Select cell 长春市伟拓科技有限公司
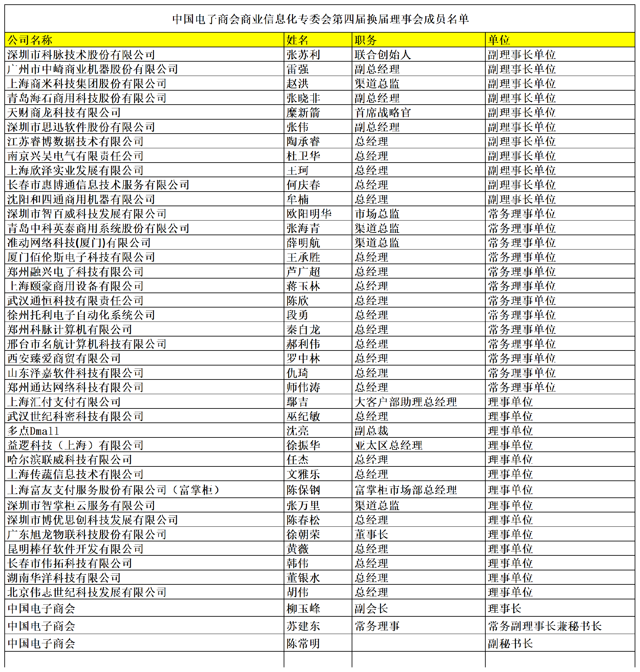 [144, 563]
